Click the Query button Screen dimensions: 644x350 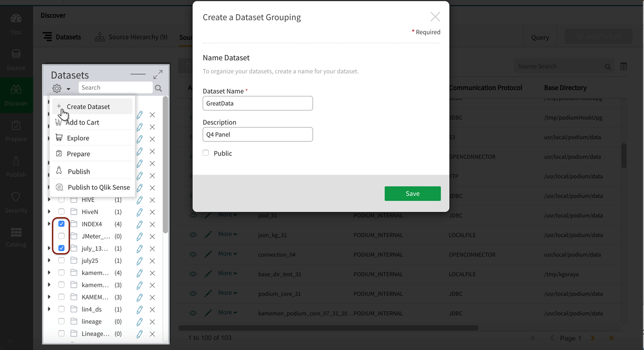click(x=540, y=37)
